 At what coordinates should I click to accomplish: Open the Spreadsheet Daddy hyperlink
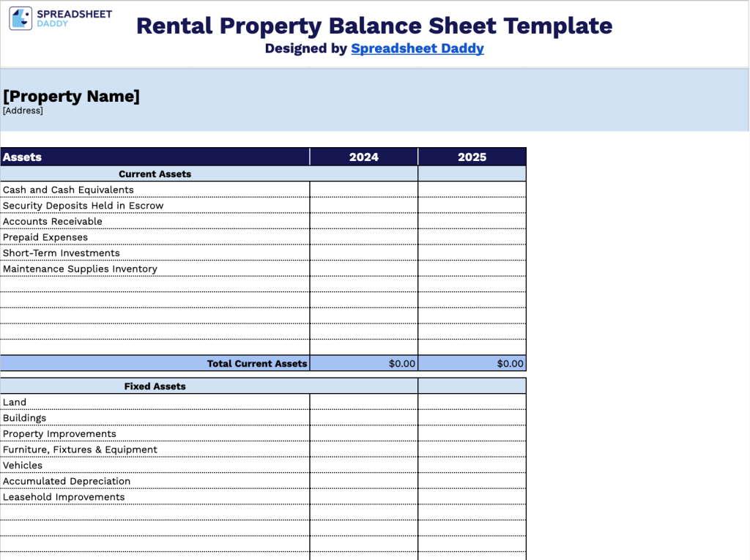417,48
